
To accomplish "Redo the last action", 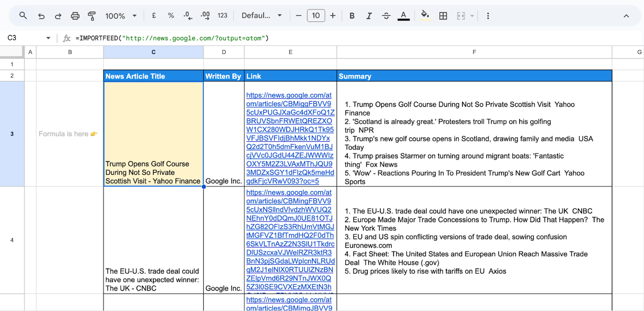I will pos(58,16).
